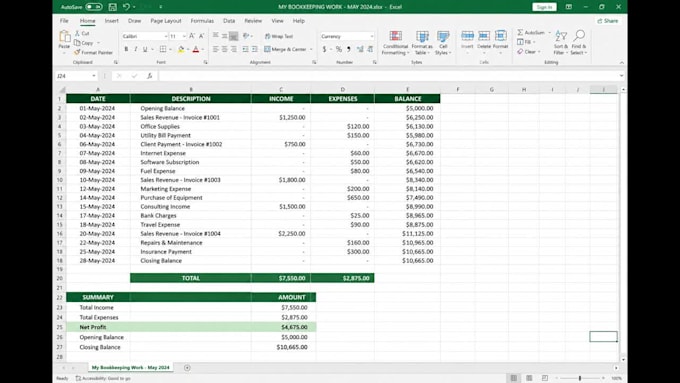Open Format as Table gallery
680x383 pixels.
[422, 43]
